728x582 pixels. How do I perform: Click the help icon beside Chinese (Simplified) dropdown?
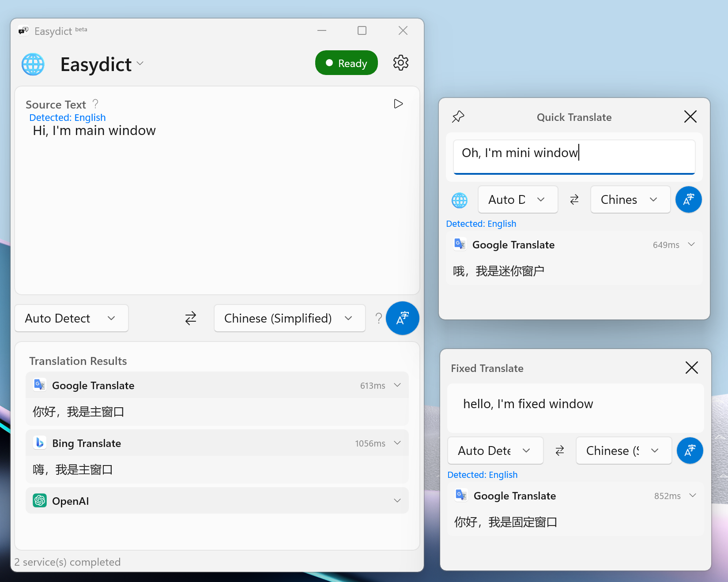378,318
